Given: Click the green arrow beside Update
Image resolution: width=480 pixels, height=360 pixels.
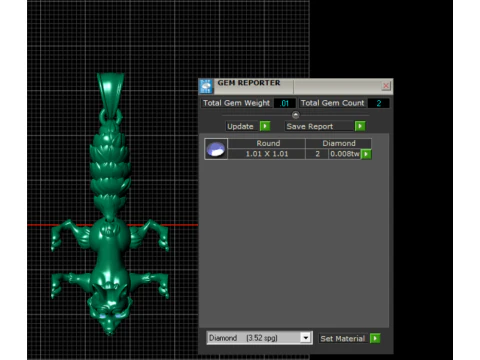Looking at the screenshot, I should 265,126.
